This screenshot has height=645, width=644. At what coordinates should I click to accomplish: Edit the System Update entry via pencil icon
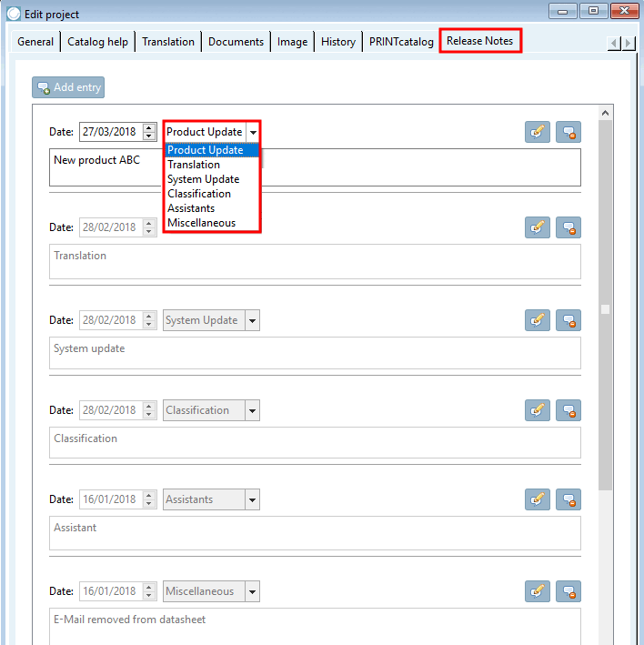pos(537,320)
